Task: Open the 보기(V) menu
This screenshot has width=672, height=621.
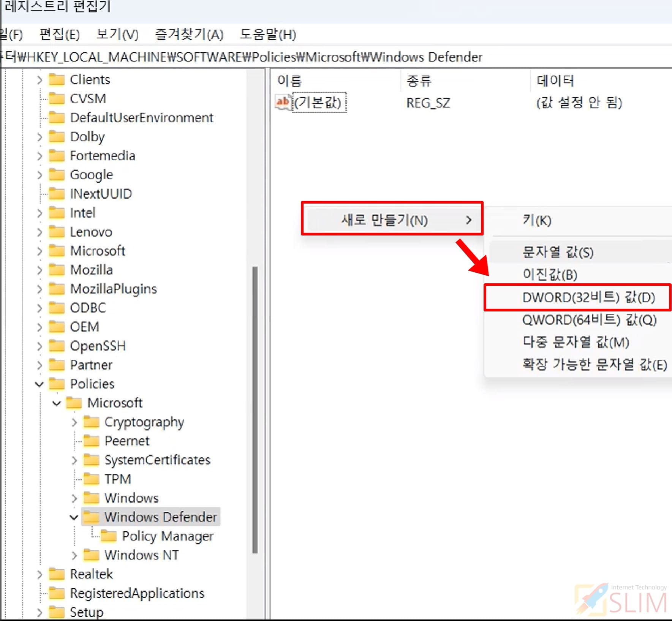Action: tap(117, 35)
